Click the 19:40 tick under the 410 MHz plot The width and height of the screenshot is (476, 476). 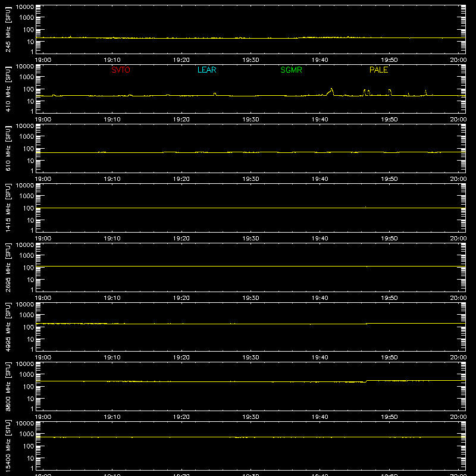320,120
